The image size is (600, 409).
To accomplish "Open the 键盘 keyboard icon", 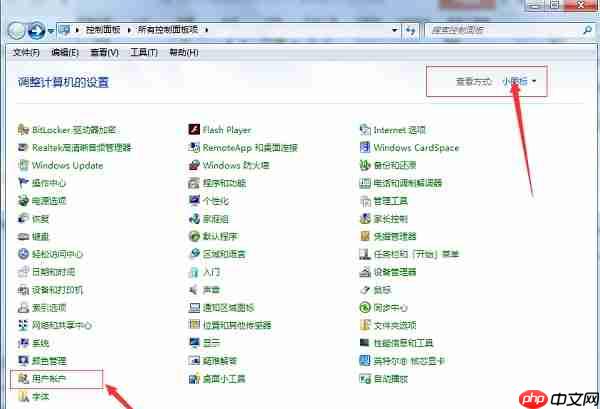I will coord(23,236).
